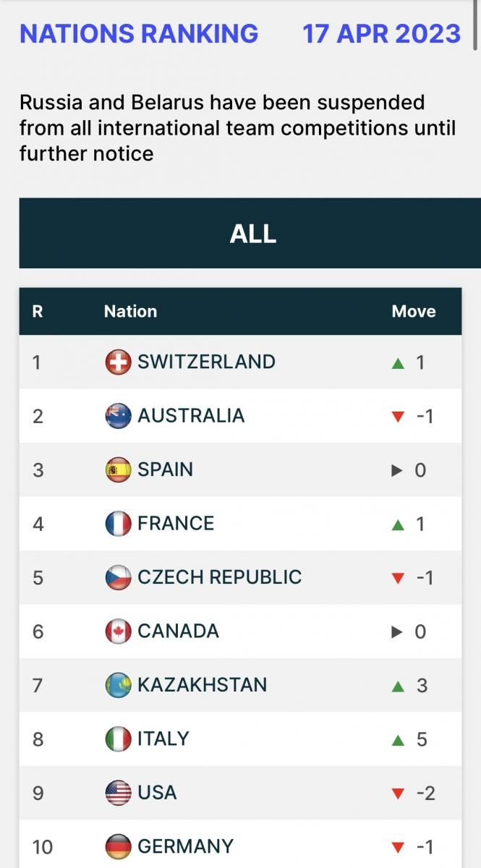The height and width of the screenshot is (868, 481).
Task: Open the KAZAKHSTAN nation link
Action: pos(202,685)
